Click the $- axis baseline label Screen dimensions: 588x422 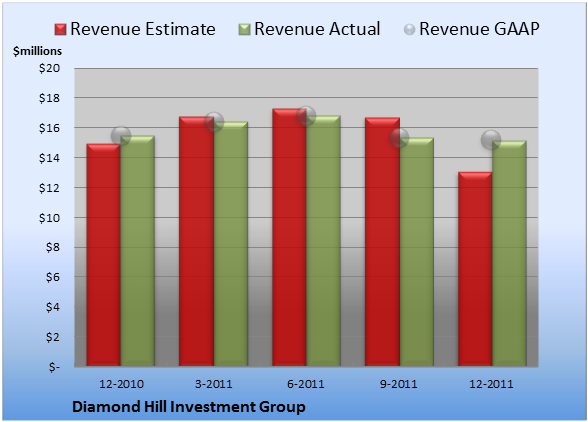click(54, 367)
